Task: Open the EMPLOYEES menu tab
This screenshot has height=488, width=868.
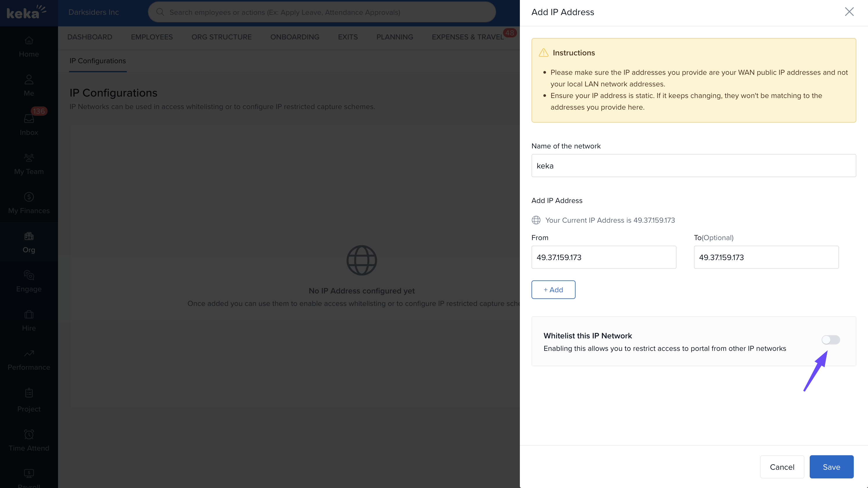Action: [x=152, y=37]
